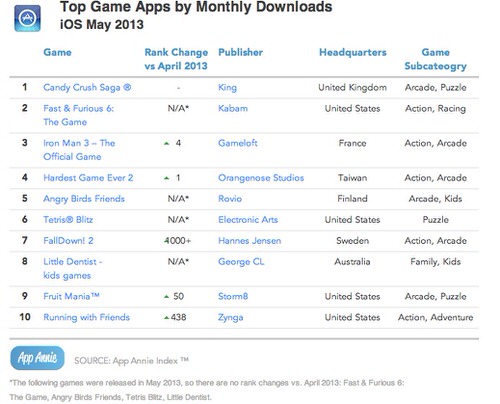Open the George CL publisher link
The height and width of the screenshot is (404, 500).
[241, 262]
